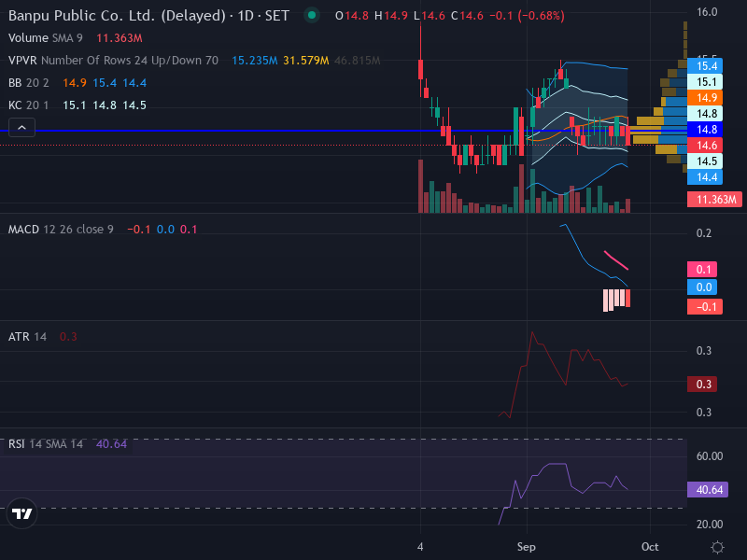Click the 60.00 RSI scale label

click(710, 456)
